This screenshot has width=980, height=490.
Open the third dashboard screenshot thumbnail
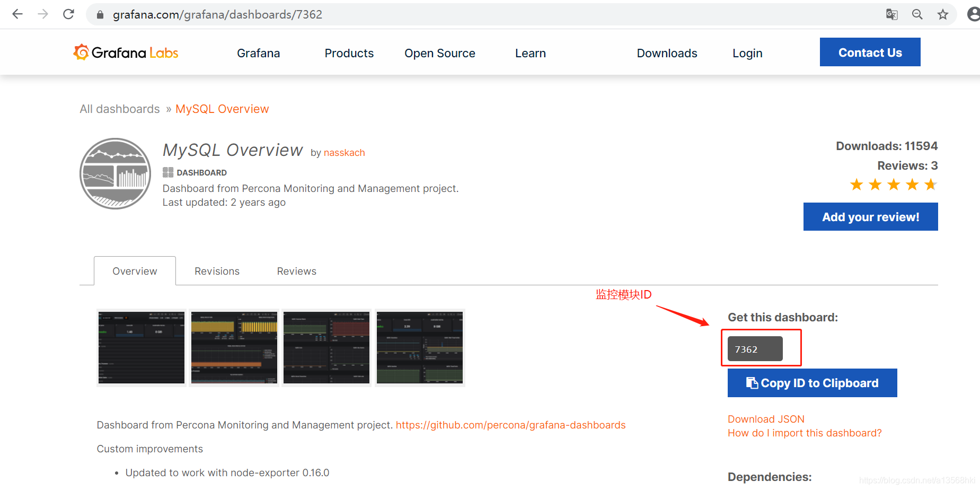click(326, 348)
